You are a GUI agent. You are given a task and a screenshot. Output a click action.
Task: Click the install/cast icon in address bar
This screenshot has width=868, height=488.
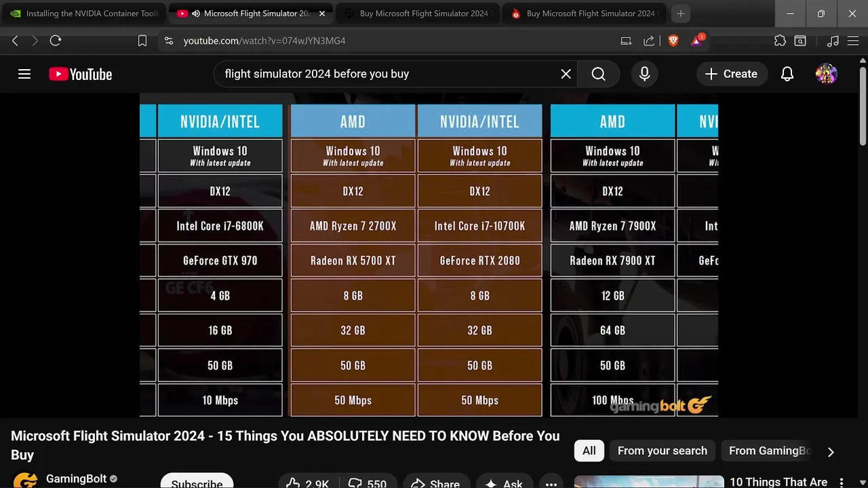tap(626, 41)
